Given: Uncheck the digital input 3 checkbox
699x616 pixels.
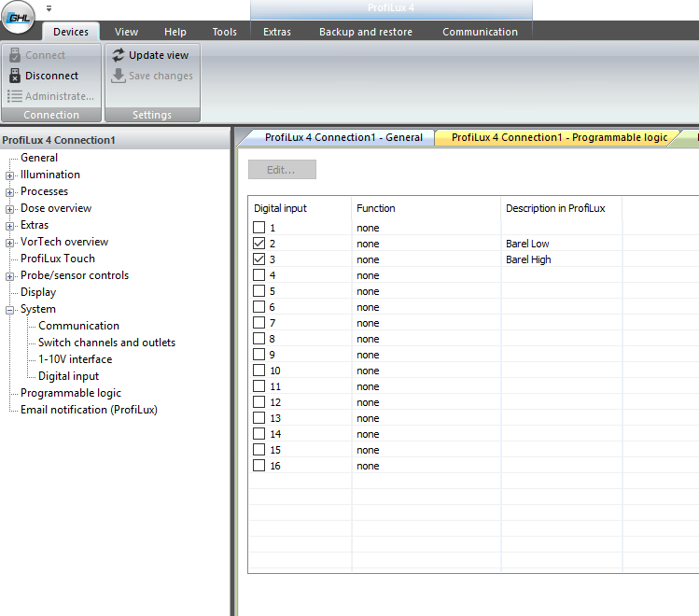Looking at the screenshot, I should (259, 259).
